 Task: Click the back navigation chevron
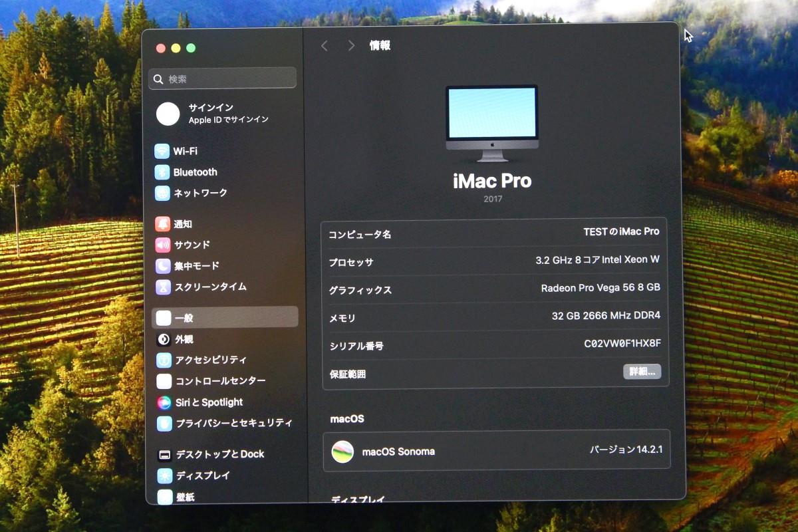coord(325,46)
